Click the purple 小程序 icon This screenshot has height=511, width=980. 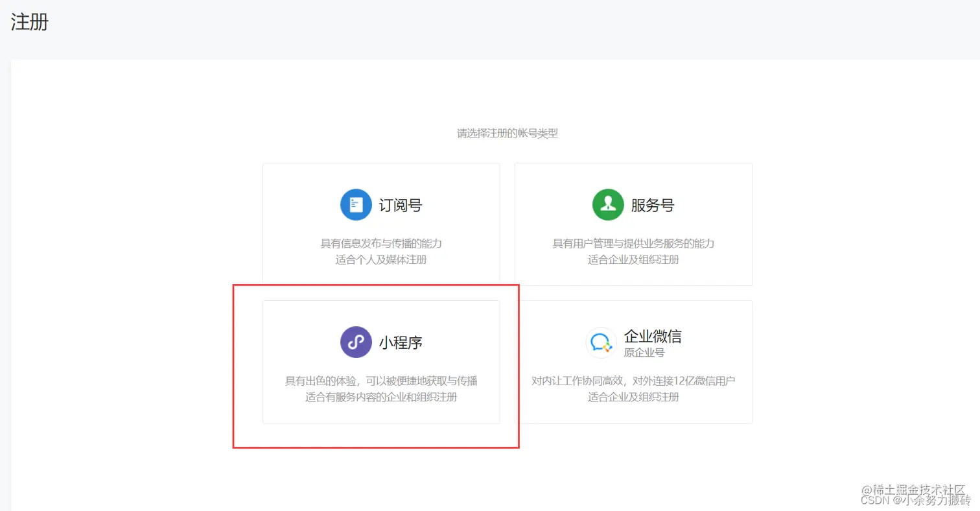356,342
